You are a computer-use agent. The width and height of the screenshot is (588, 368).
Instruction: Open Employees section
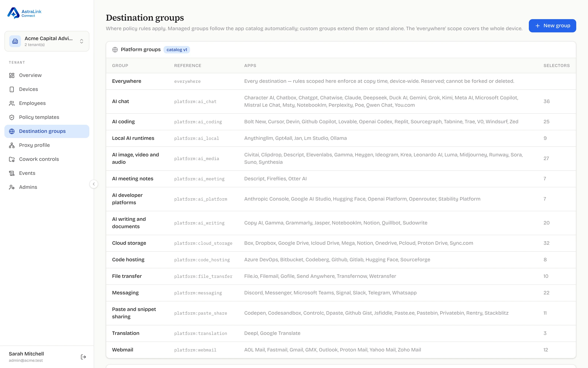47,103
